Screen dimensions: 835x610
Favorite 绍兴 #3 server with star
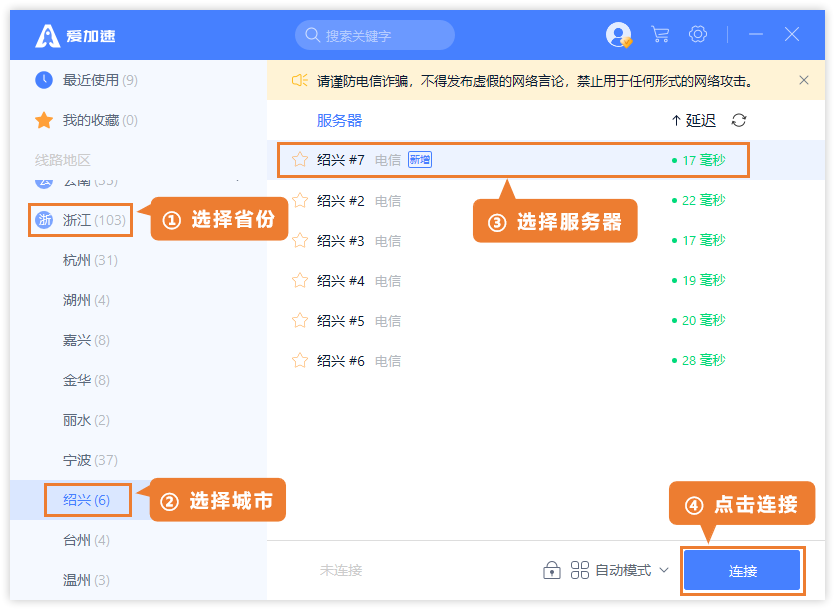pos(300,240)
